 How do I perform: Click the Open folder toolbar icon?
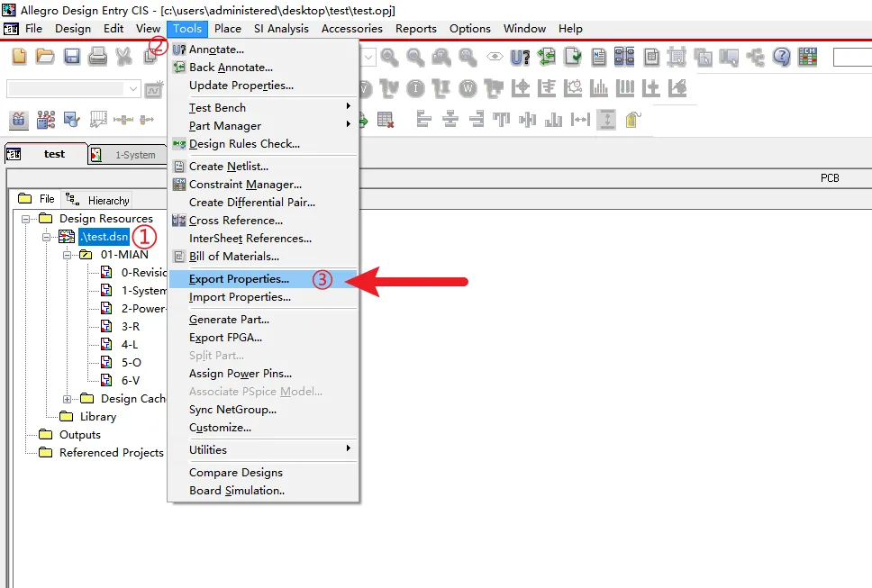pos(45,57)
